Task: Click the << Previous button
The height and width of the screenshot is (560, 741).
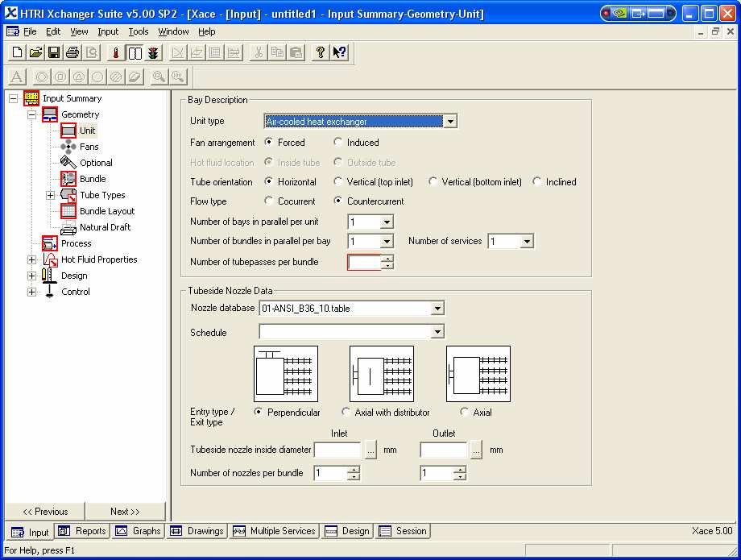Action: point(45,512)
